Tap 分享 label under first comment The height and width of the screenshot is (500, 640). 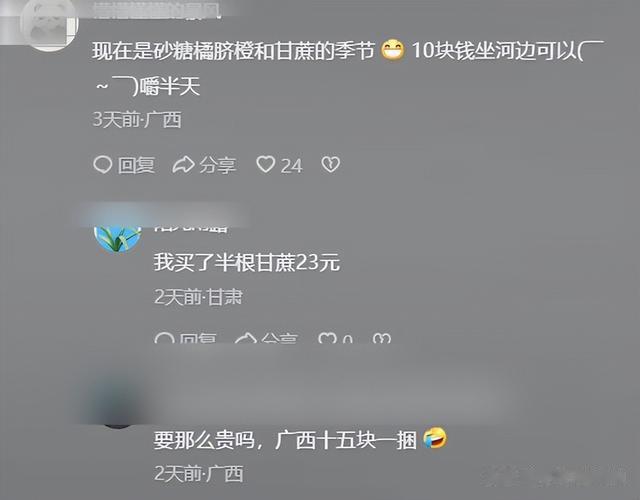[218, 165]
